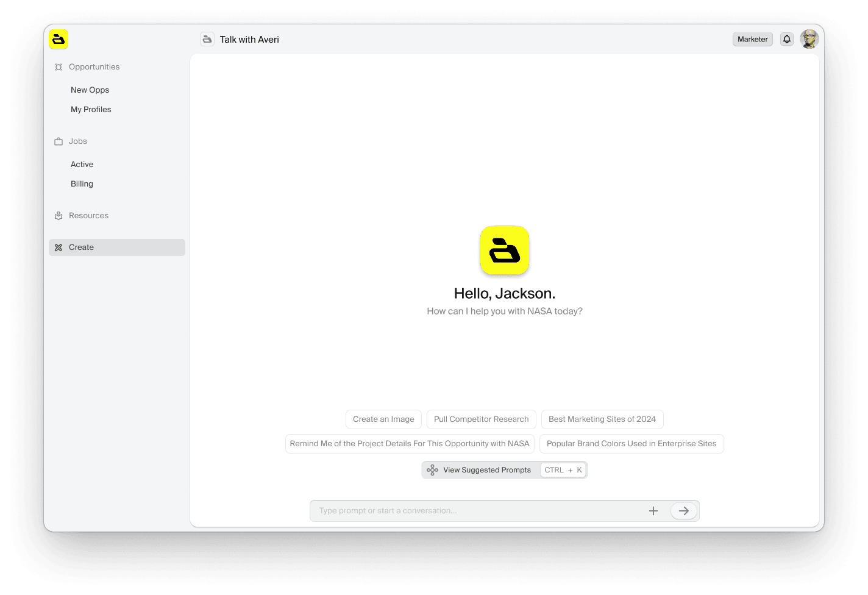The width and height of the screenshot is (868, 595).
Task: Click the Resources icon in sidebar
Action: click(x=59, y=216)
